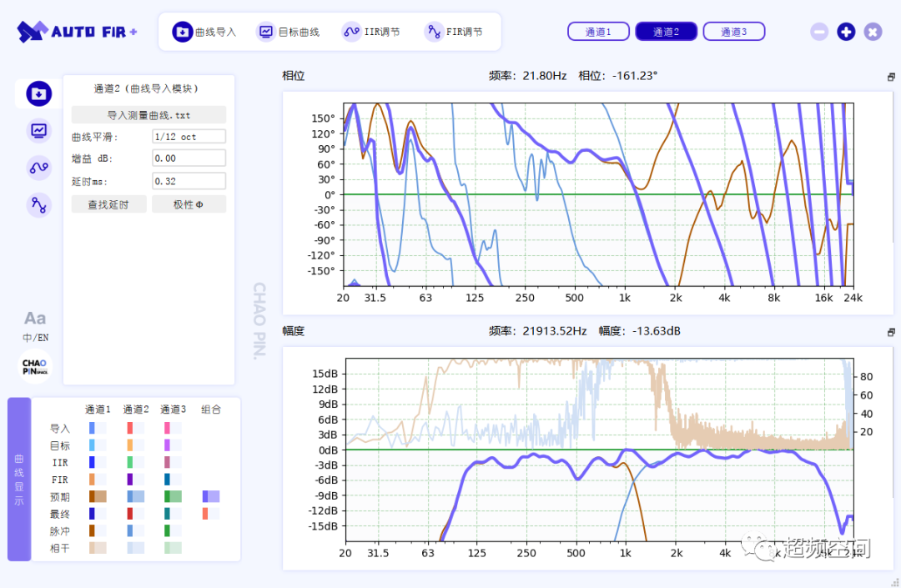Hide the 通道1 预期 curve
901x588 pixels.
pyautogui.click(x=98, y=497)
